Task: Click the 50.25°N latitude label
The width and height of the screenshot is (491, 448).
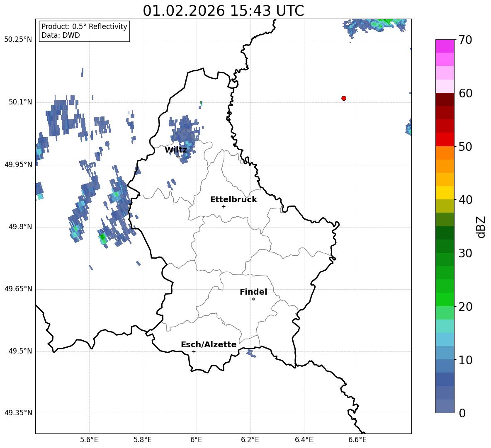Action: tap(18, 40)
